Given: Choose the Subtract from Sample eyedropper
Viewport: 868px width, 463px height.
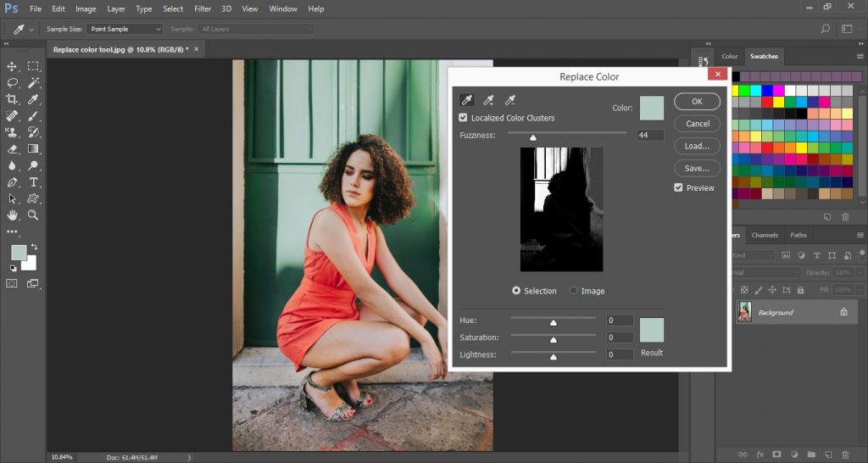Looking at the screenshot, I should 509,100.
